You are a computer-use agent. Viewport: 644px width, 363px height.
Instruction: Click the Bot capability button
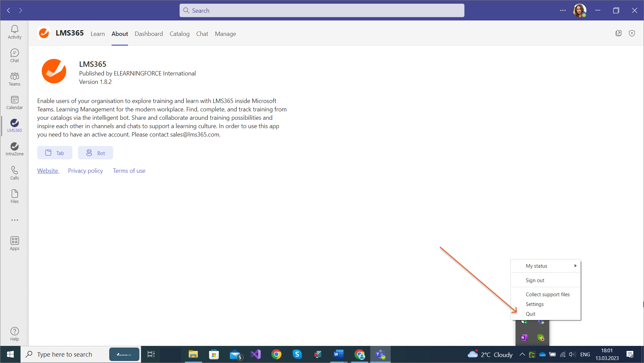(95, 153)
